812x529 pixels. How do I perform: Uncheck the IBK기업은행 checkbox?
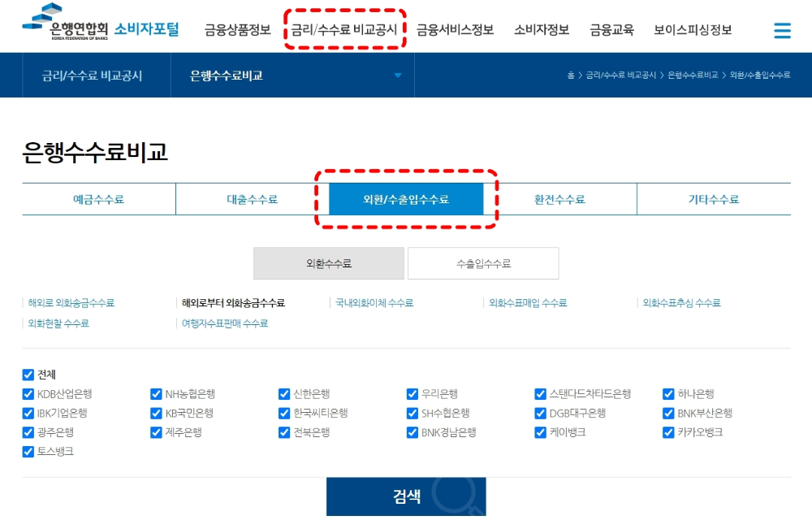[28, 413]
